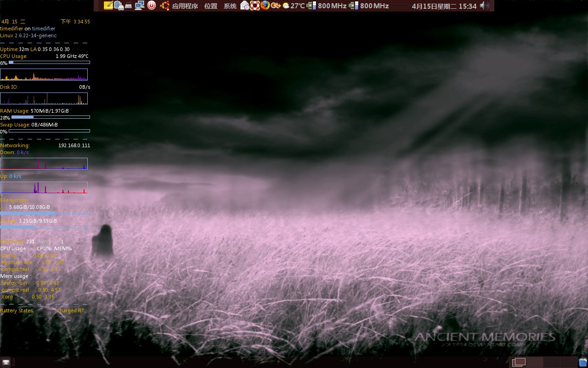The width and height of the screenshot is (588, 368).
Task: Click the Ubuntu logo menu icon
Action: [x=164, y=6]
